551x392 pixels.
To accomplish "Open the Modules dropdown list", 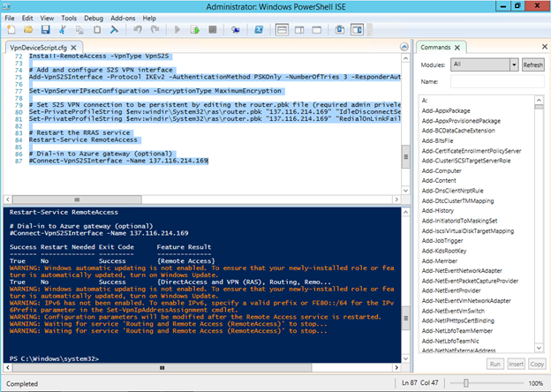I will point(514,64).
